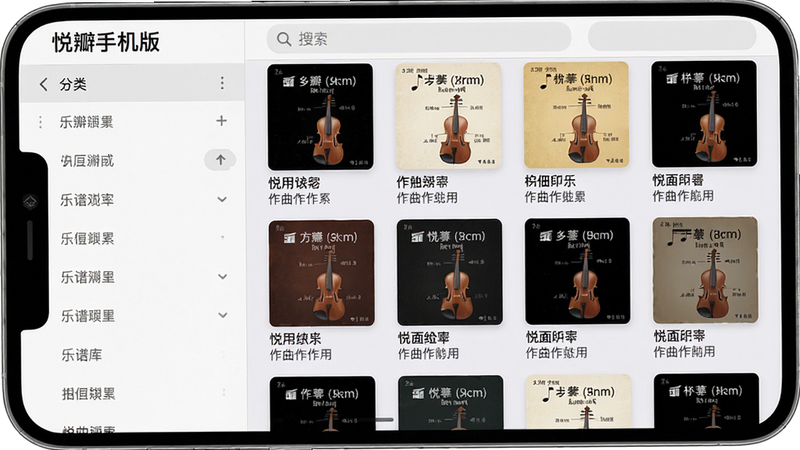The width and height of the screenshot is (800, 450).
Task: Expand the 乐谱 row above 乐谱库
Action: [x=223, y=315]
